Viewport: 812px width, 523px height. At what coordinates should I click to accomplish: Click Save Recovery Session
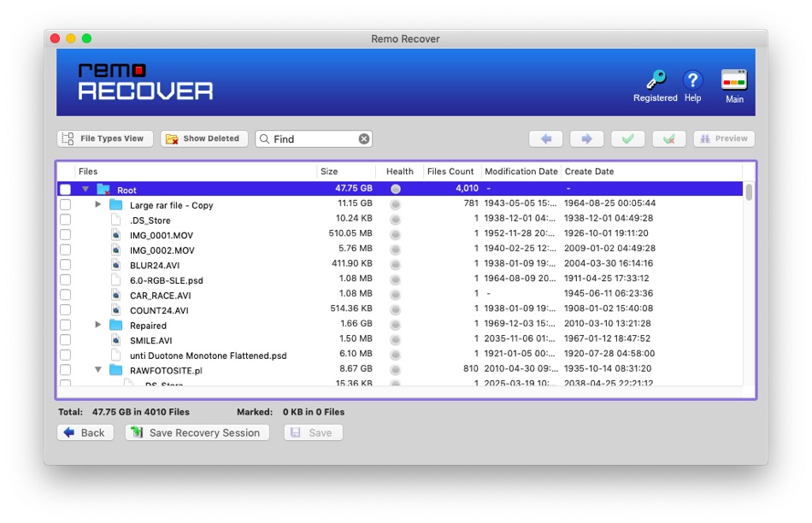click(x=197, y=432)
